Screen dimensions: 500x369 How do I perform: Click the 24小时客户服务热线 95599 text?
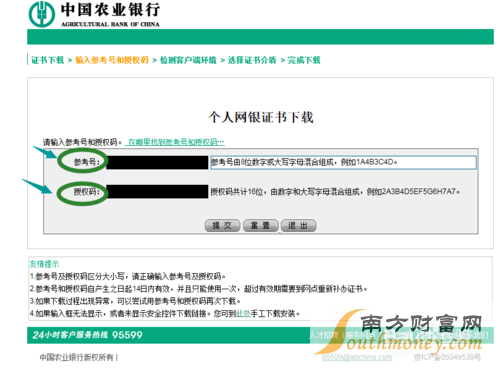[87, 335]
